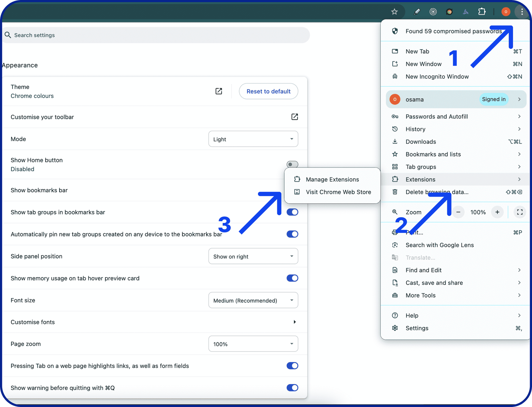This screenshot has width=532, height=407.
Task: Open Settings menu item
Action: 456,328
